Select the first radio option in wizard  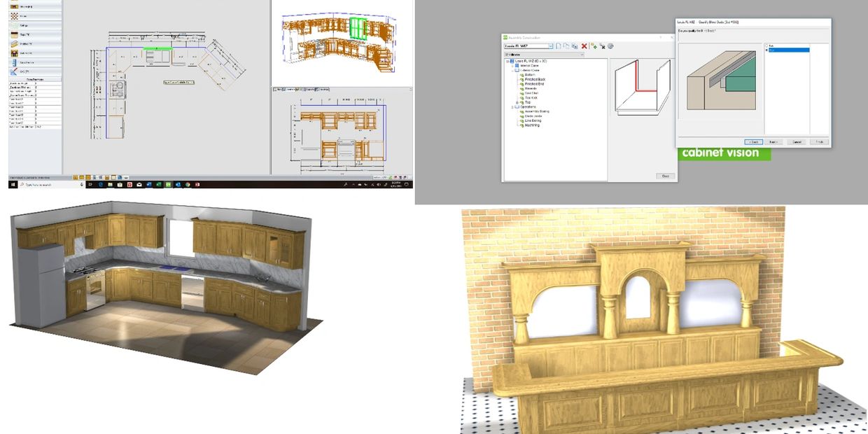point(766,45)
